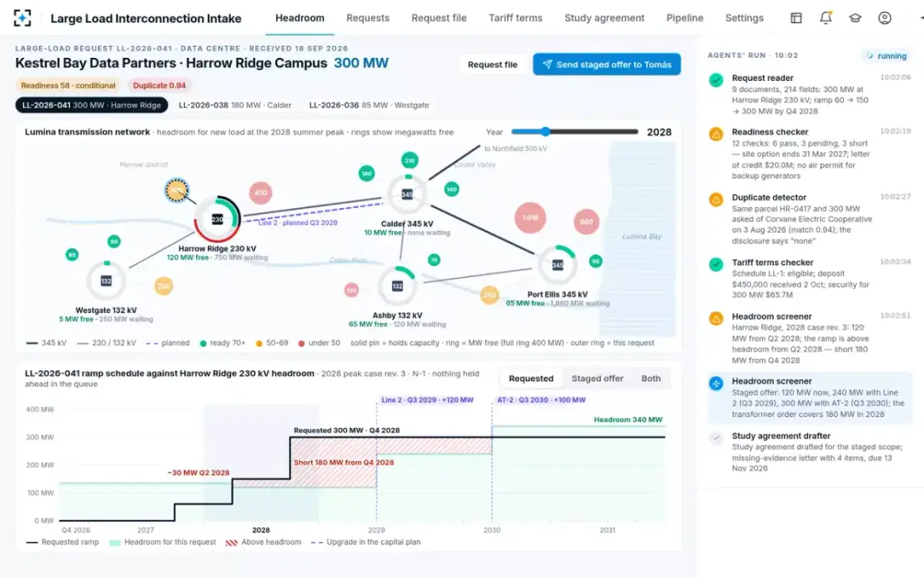Click the Large Load Interconnection Intake logo icon
924x578 pixels.
click(x=23, y=18)
